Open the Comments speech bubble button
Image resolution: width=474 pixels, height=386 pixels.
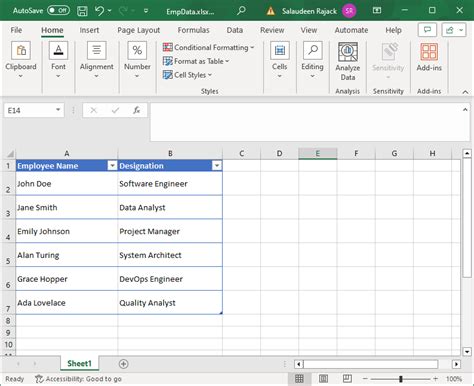pyautogui.click(x=427, y=30)
